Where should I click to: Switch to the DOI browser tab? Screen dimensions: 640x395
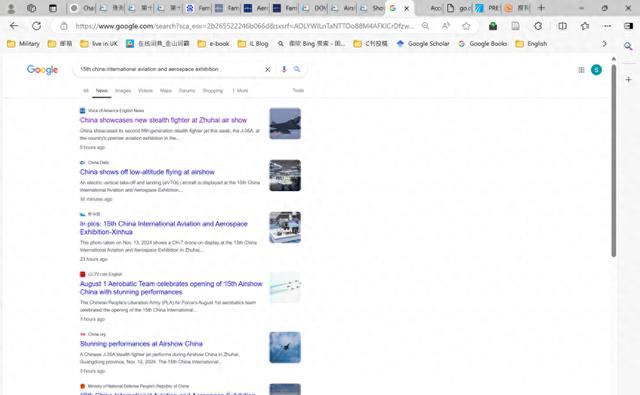point(314,8)
